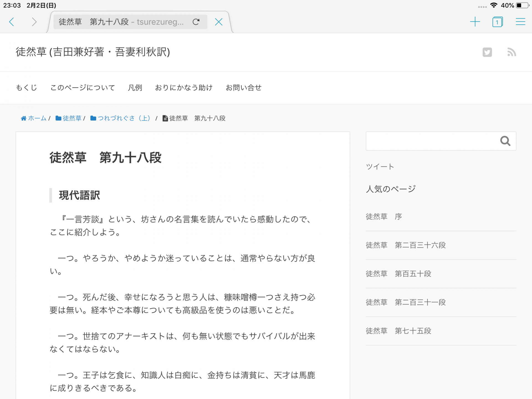The width and height of the screenshot is (532, 399).
Task: Click the 現代語訳 section heading
Action: (80, 195)
